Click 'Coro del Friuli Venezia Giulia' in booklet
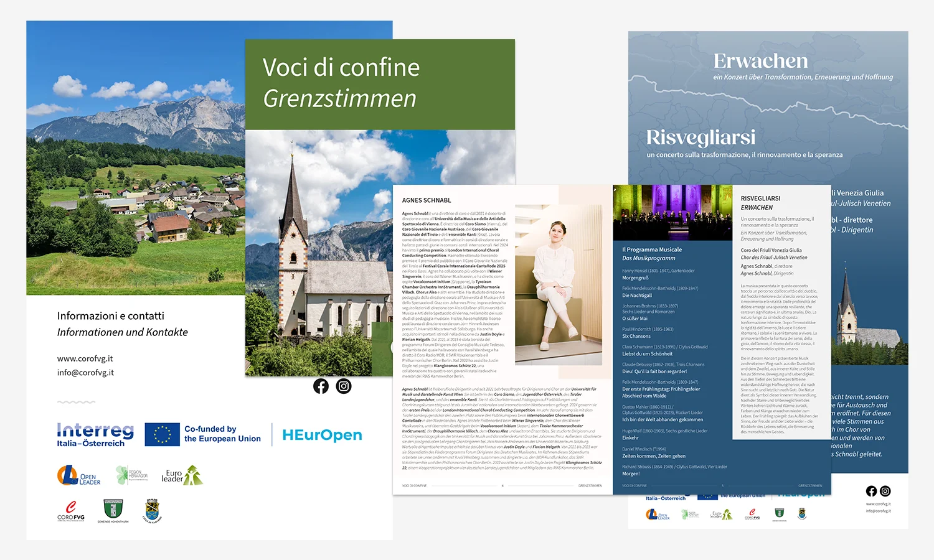Screen dimensions: 934x560 [771, 250]
